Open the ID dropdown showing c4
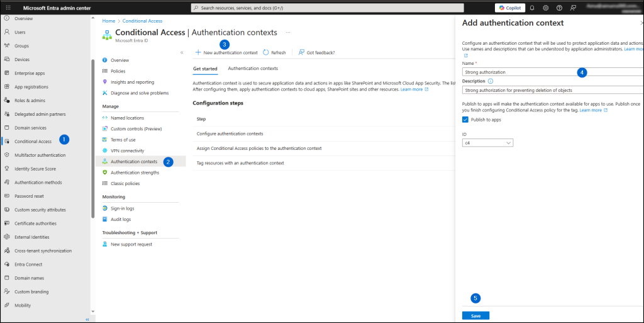The height and width of the screenshot is (323, 644). (487, 142)
